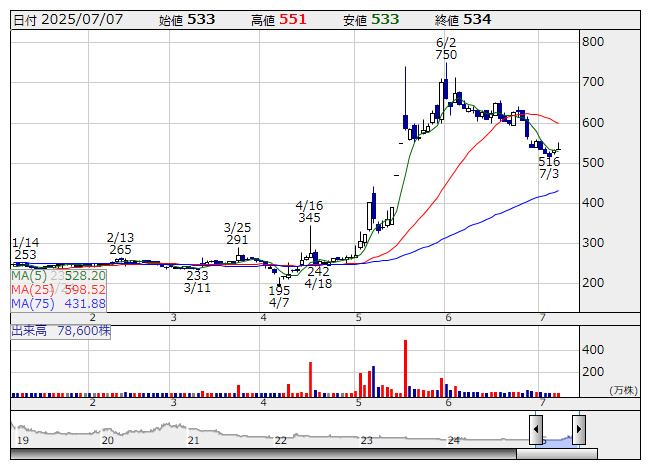Click the 4/16 high label of 345
The image size is (653, 470).
tap(309, 211)
